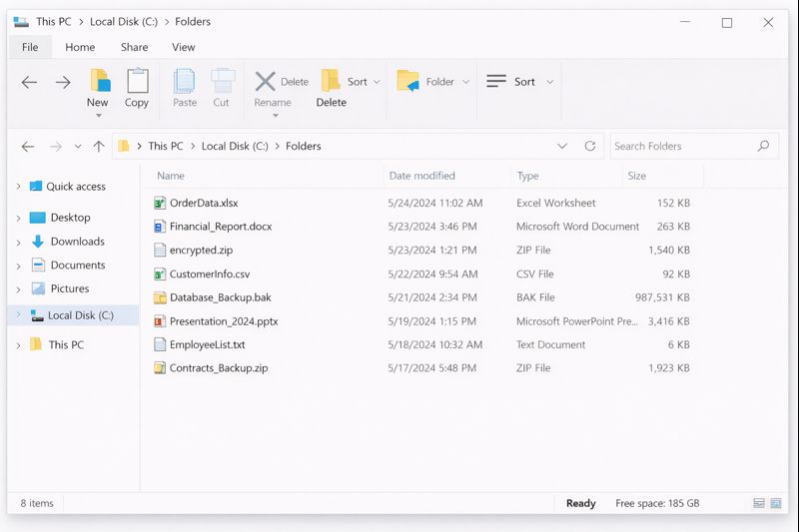
Task: Click the red X Delete icon in ribbon
Action: point(265,81)
